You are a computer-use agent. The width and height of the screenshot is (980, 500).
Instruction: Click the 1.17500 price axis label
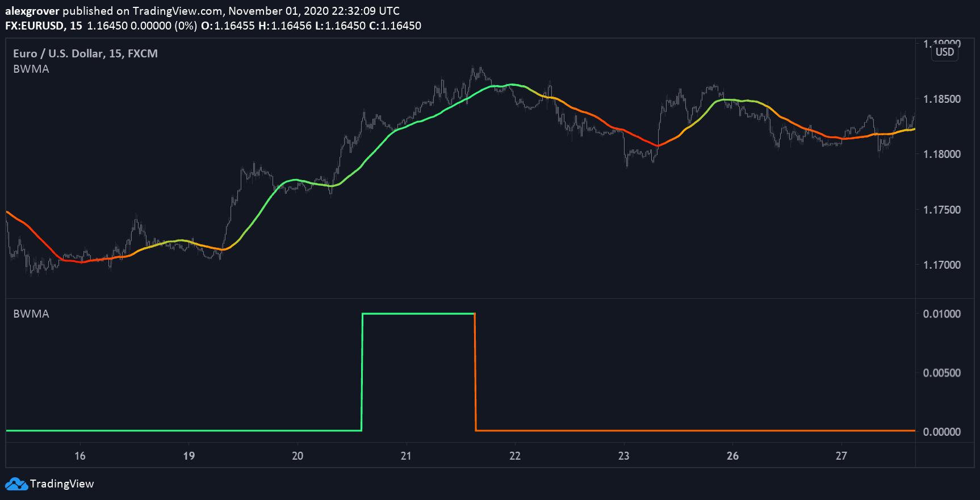pyautogui.click(x=942, y=210)
